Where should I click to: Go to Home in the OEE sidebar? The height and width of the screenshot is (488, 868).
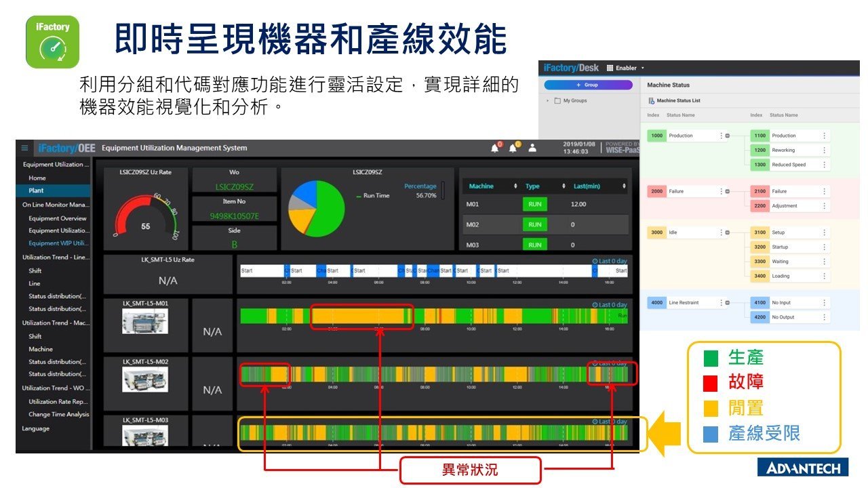(x=37, y=178)
